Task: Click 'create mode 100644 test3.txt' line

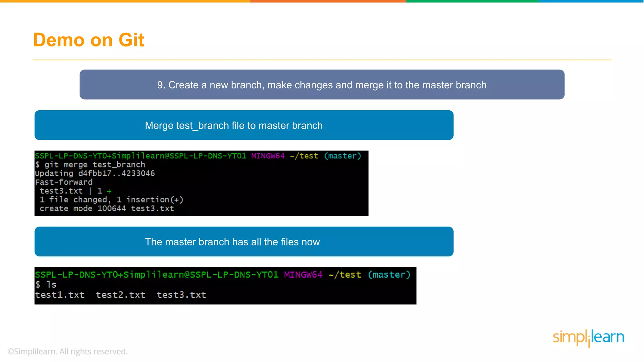Action: click(x=107, y=209)
